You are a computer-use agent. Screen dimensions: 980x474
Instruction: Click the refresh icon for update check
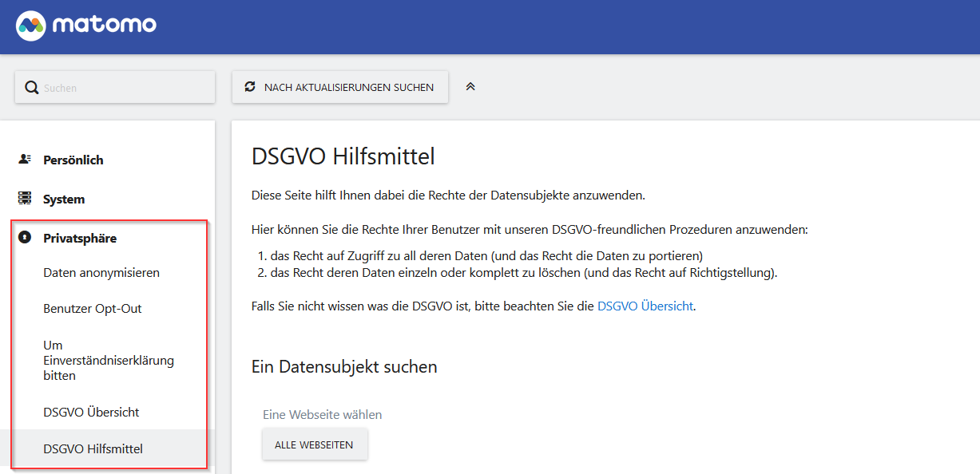[x=250, y=87]
